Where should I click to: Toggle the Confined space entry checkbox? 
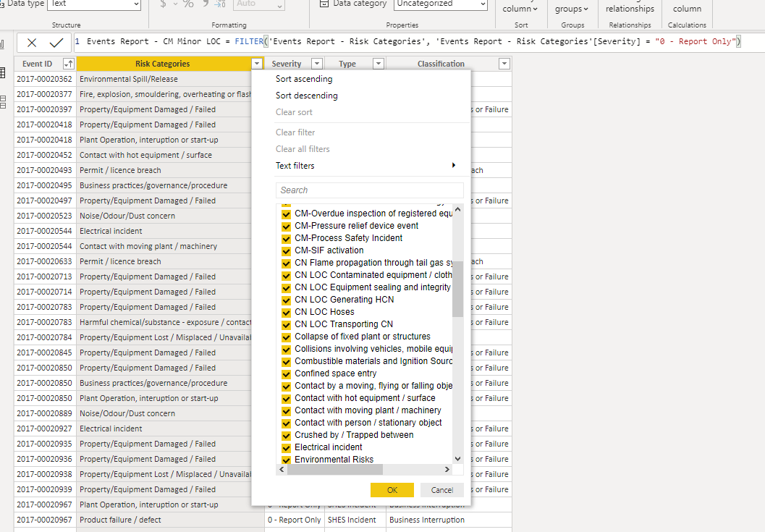click(287, 374)
